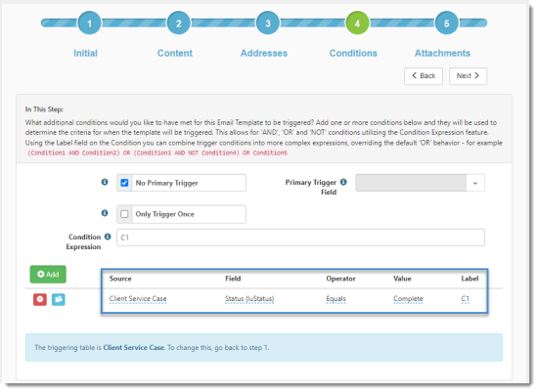This screenshot has width=538, height=392.
Task: Edit the Equals operator value
Action: click(336, 299)
